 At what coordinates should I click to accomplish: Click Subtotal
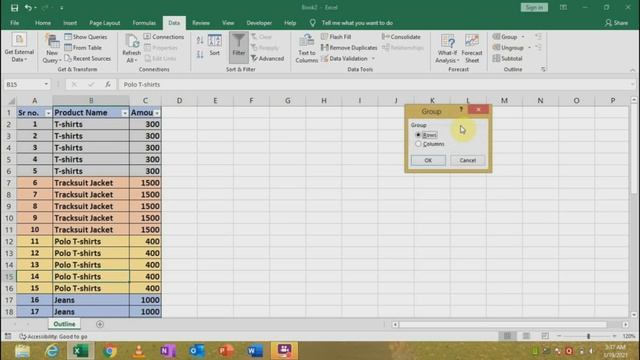[507, 59]
